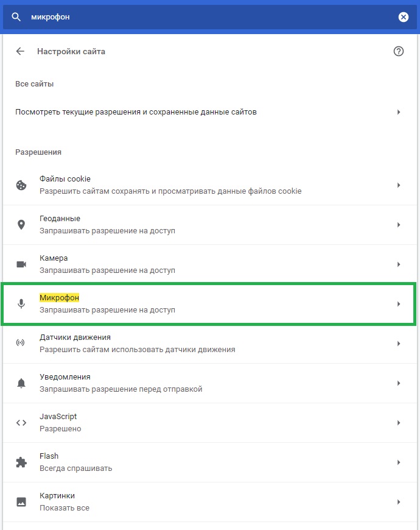This screenshot has height=530, width=420.
Task: Expand the Камера row arrow
Action: 399,264
